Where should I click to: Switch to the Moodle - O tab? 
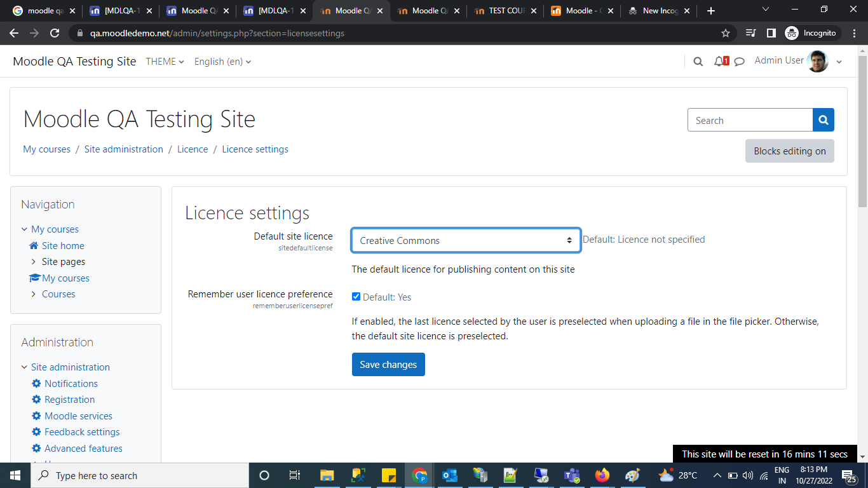point(582,11)
